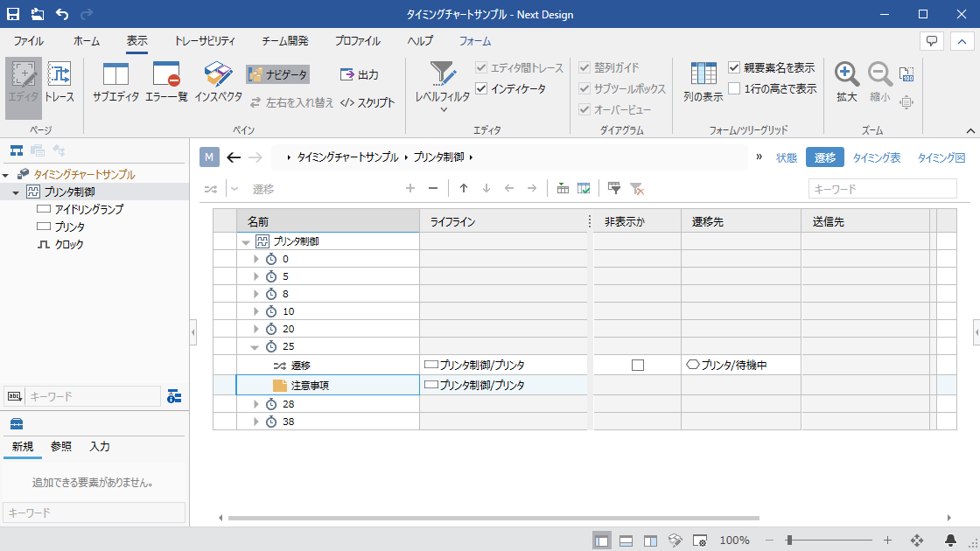Open the サブエディタ pane
This screenshot has height=551, width=980.
pyautogui.click(x=115, y=82)
